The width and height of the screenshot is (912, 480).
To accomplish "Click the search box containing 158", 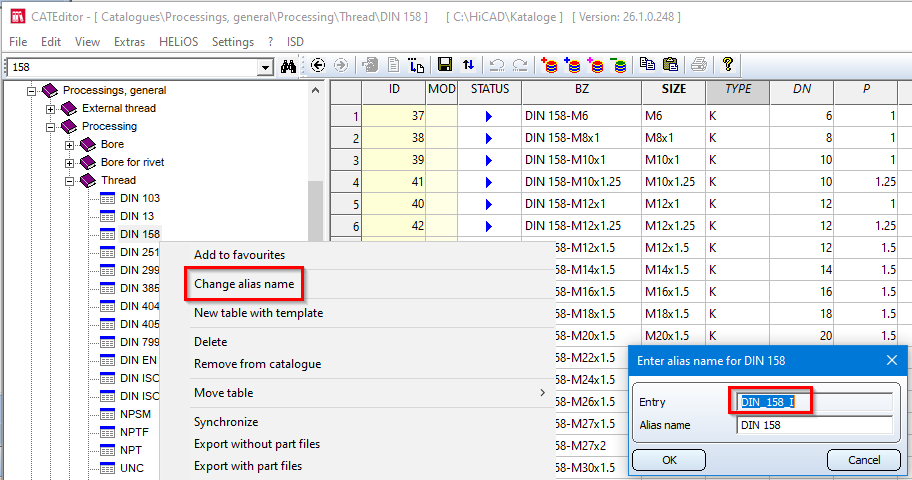I will (x=132, y=67).
